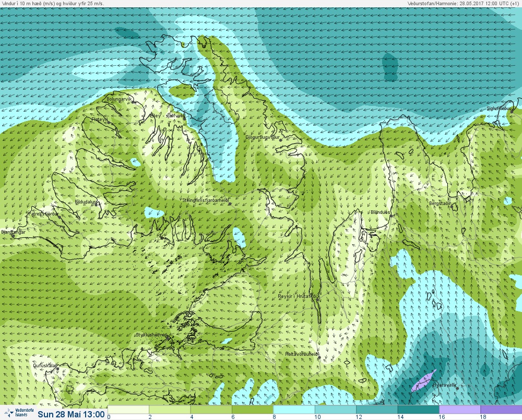Click the Bergstaðir station label

click(440, 203)
